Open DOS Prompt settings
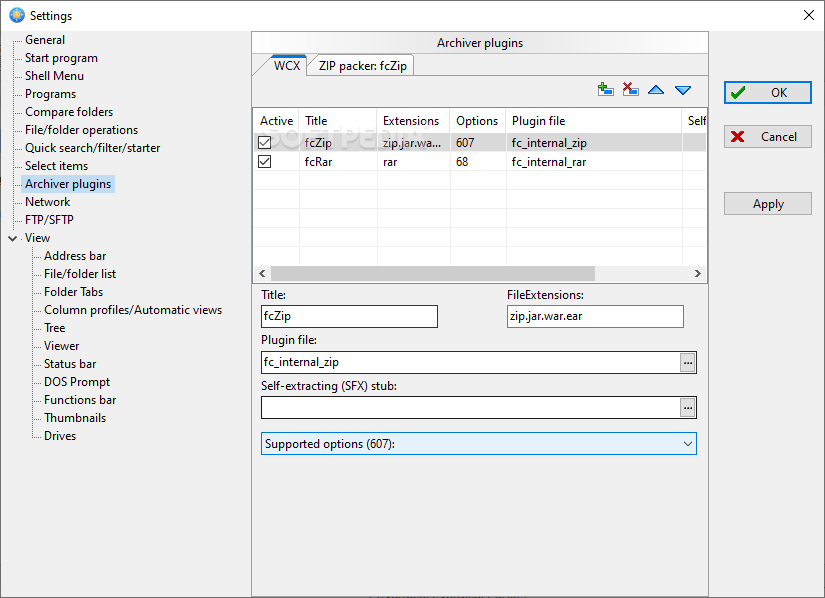 coord(77,382)
